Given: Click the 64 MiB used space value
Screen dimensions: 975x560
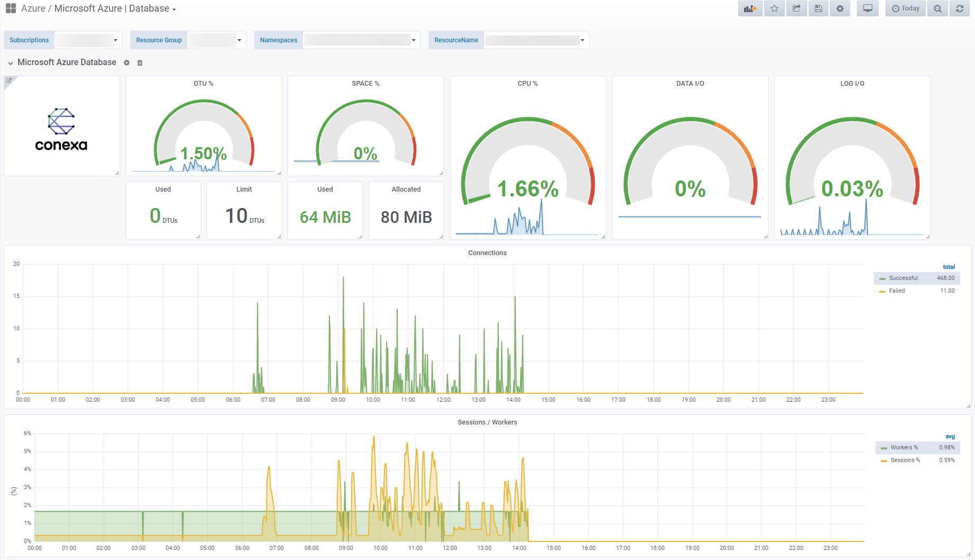Looking at the screenshot, I should tap(325, 217).
